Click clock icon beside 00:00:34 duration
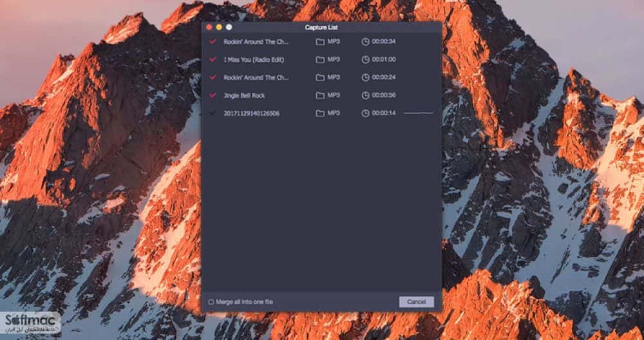This screenshot has height=340, width=644. [x=365, y=41]
